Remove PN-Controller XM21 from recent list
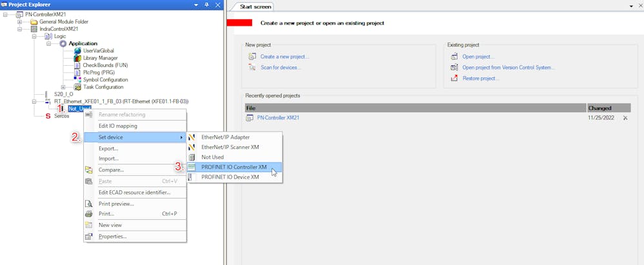This screenshot has width=644, height=265. [625, 118]
